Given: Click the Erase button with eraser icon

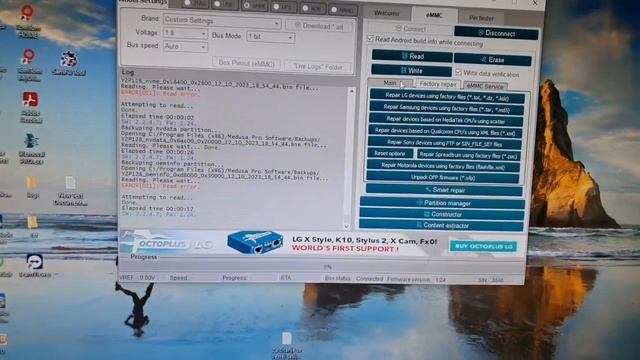Looking at the screenshot, I should (493, 60).
